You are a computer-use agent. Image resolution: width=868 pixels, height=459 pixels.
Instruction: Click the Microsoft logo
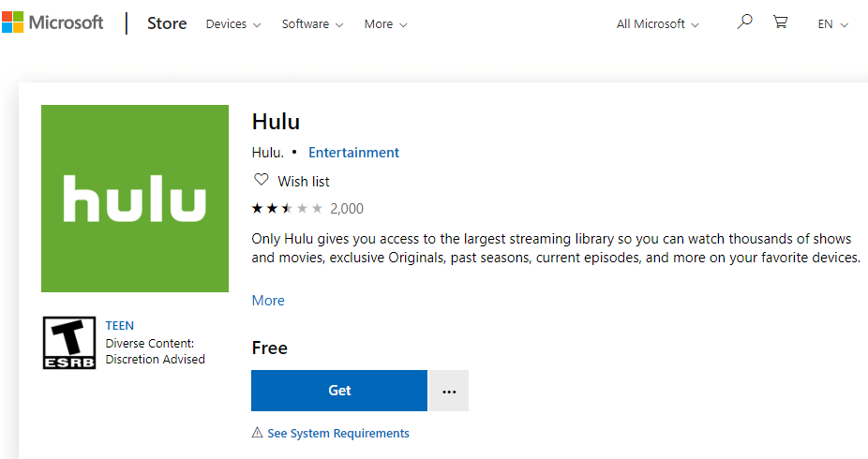pyautogui.click(x=52, y=23)
